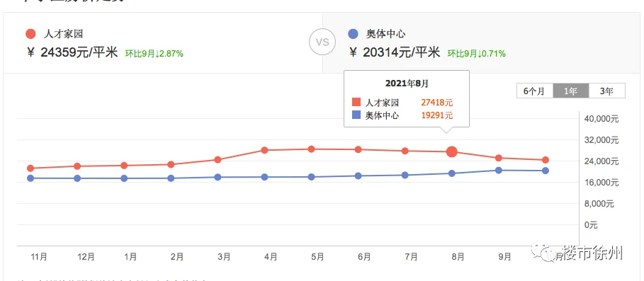644x281 pixels.
Task: Click the red 人才家园 swatch in tooltip
Action: pos(356,103)
